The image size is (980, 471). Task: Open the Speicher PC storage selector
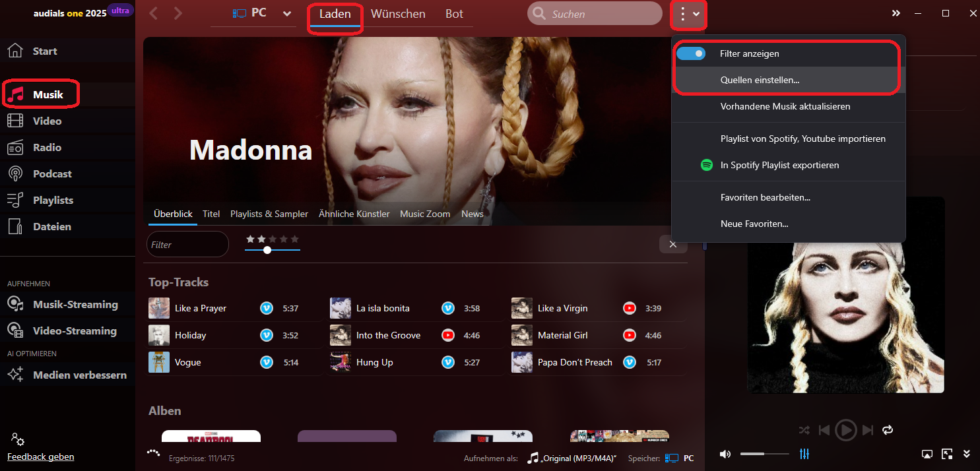pyautogui.click(x=679, y=458)
